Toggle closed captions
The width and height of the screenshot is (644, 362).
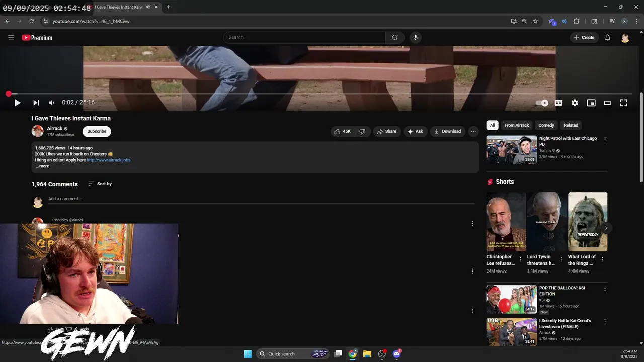click(x=558, y=103)
